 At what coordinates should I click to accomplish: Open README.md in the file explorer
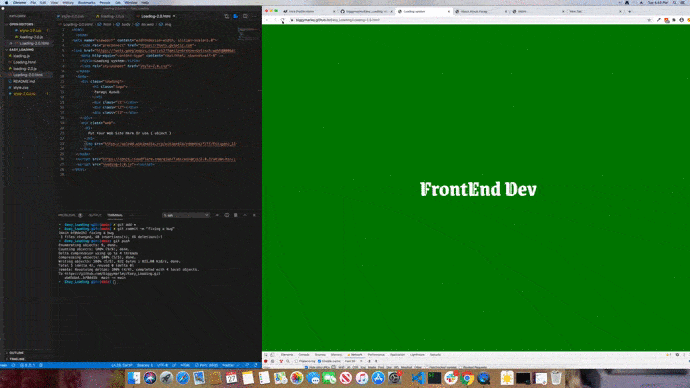(x=24, y=81)
